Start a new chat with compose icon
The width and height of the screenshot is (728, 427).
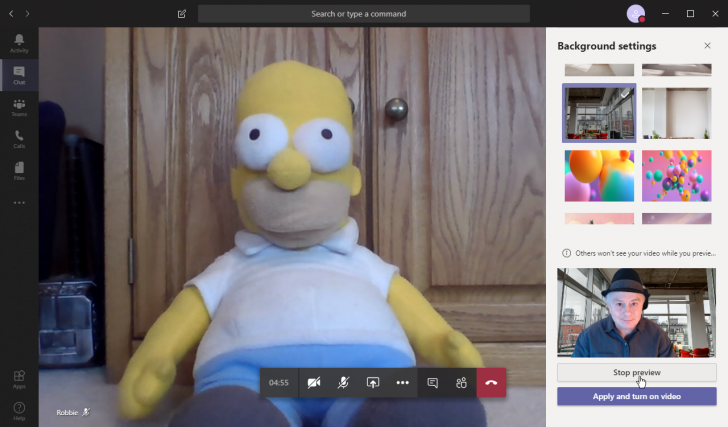click(x=182, y=14)
